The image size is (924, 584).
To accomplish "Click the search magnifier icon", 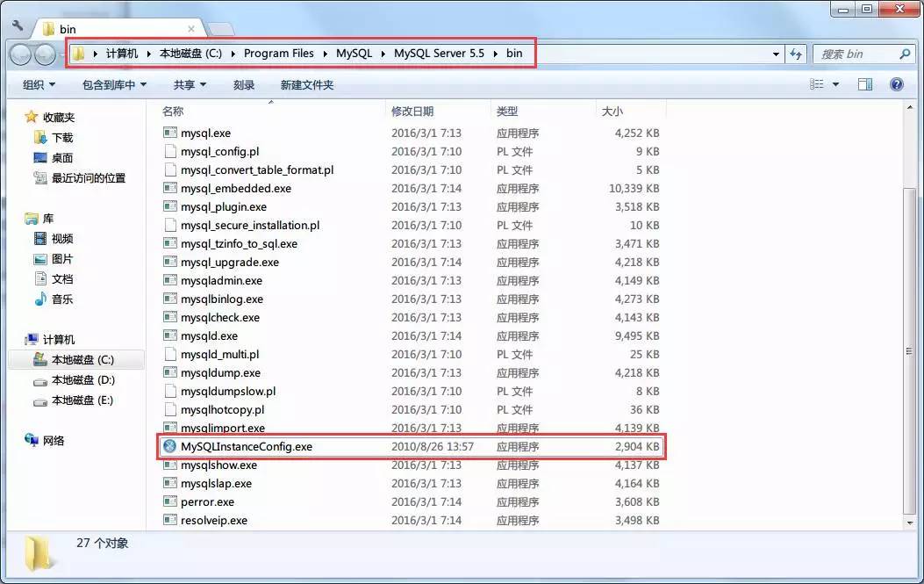I will coord(906,54).
